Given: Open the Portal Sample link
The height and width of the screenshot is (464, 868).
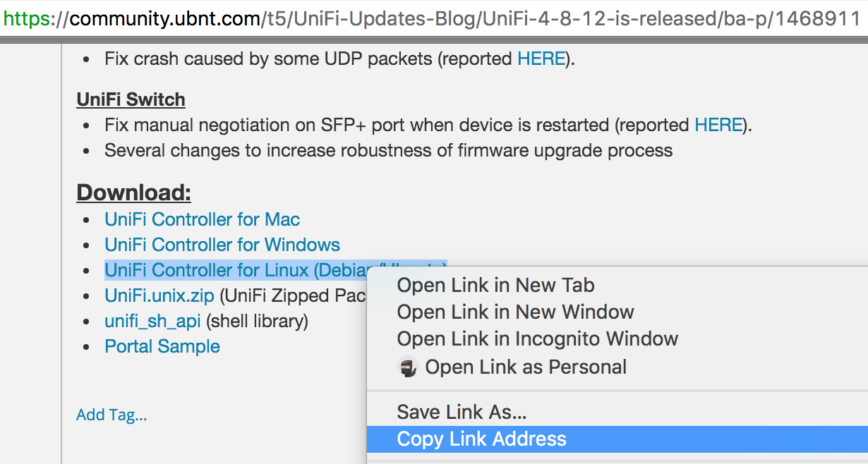Looking at the screenshot, I should pos(162,346).
